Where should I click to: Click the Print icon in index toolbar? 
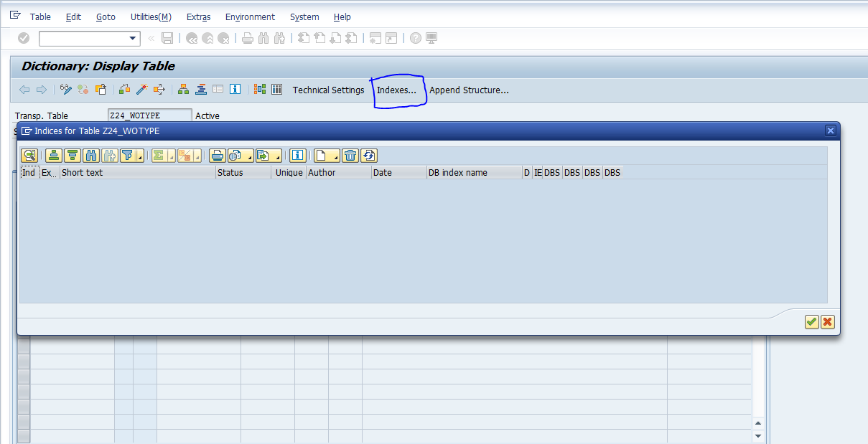218,156
